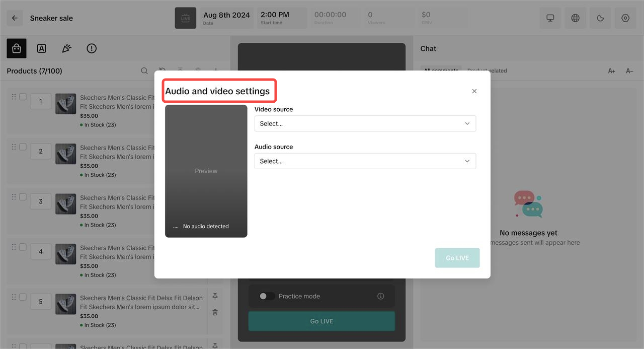Toggle dark mode with moon icon
The width and height of the screenshot is (644, 349).
(600, 18)
